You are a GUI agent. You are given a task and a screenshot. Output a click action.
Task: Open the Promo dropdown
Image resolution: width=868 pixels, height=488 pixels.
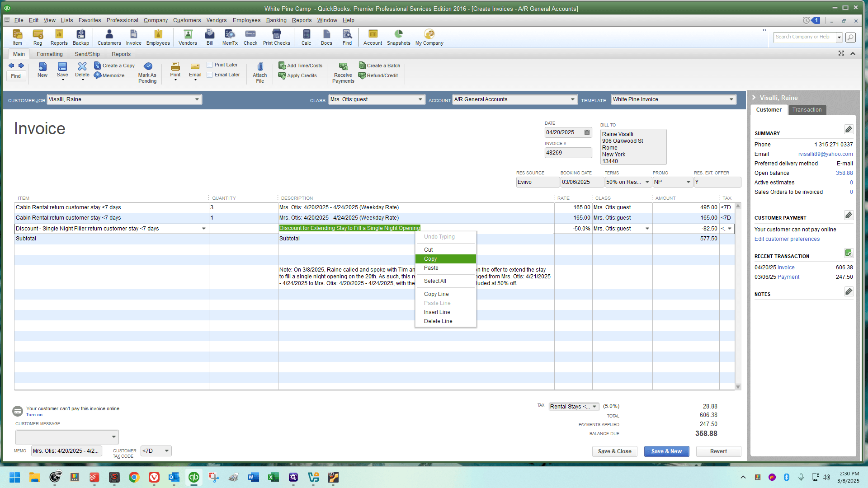pos(689,182)
